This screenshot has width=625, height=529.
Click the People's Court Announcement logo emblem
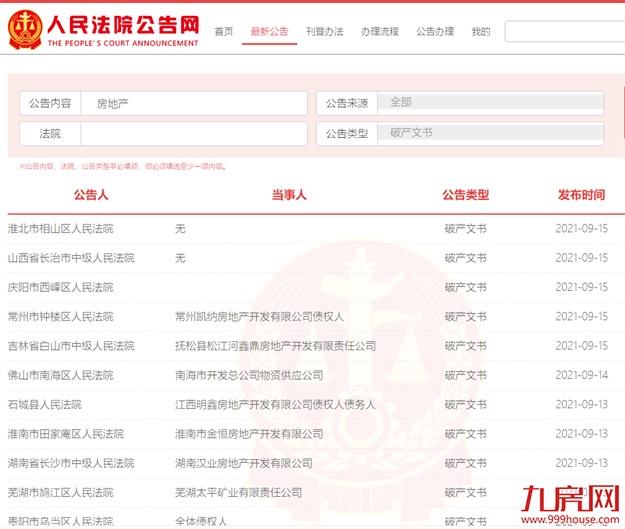[25, 30]
